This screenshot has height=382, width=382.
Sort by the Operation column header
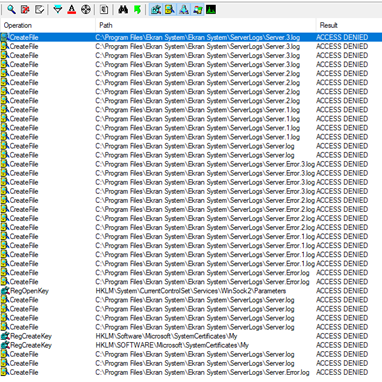tap(48, 25)
